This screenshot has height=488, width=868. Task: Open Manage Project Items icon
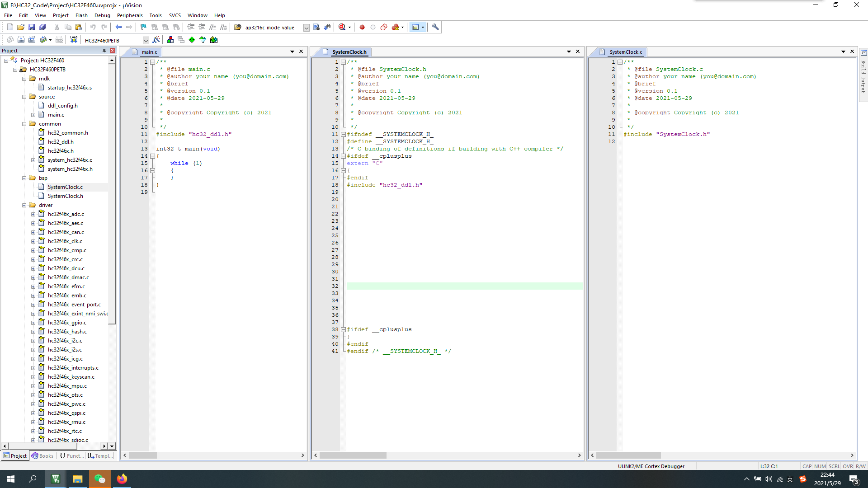pyautogui.click(x=170, y=40)
